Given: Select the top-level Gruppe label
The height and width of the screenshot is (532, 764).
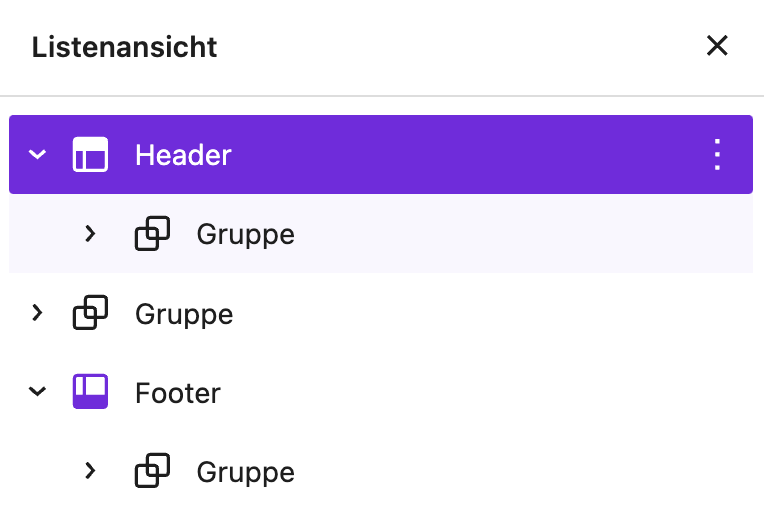Looking at the screenshot, I should 184,314.
